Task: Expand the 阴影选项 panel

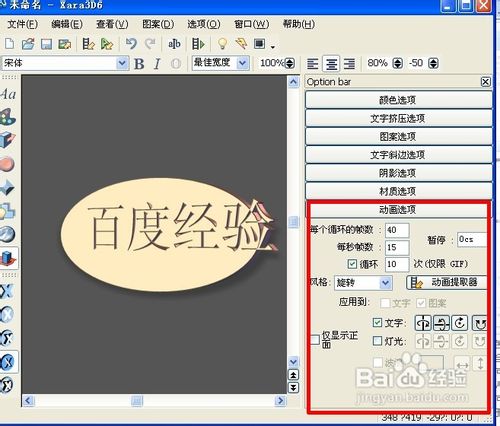Action: pyautogui.click(x=398, y=173)
